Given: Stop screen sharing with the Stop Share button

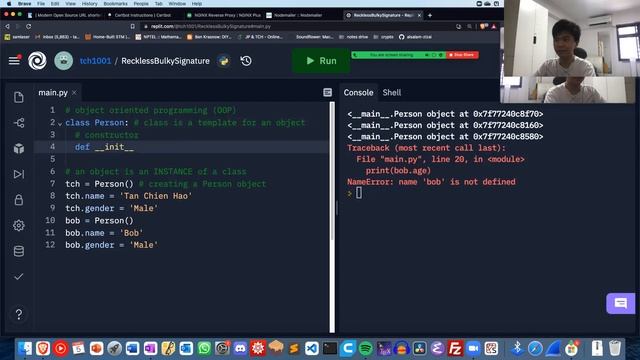Looking at the screenshot, I should tap(462, 55).
